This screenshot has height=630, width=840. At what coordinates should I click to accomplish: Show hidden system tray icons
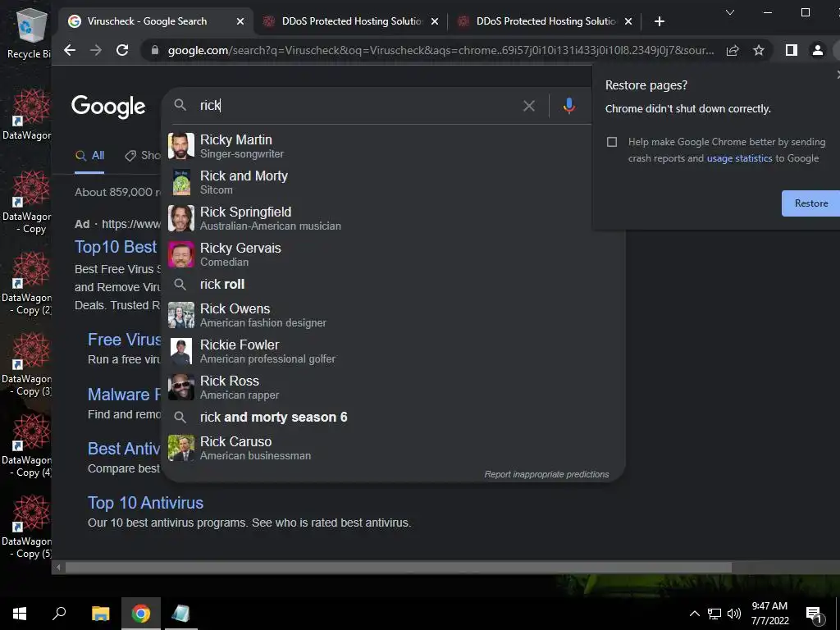(x=694, y=614)
